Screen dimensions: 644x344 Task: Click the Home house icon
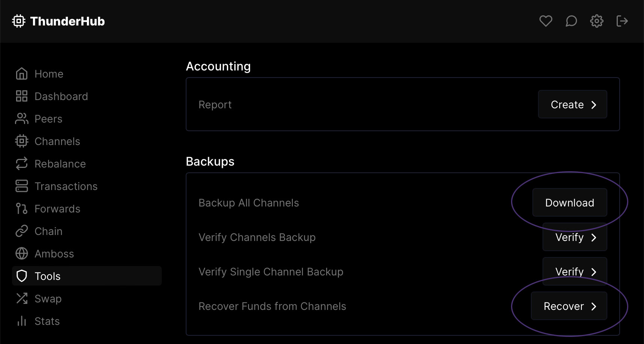coord(22,74)
